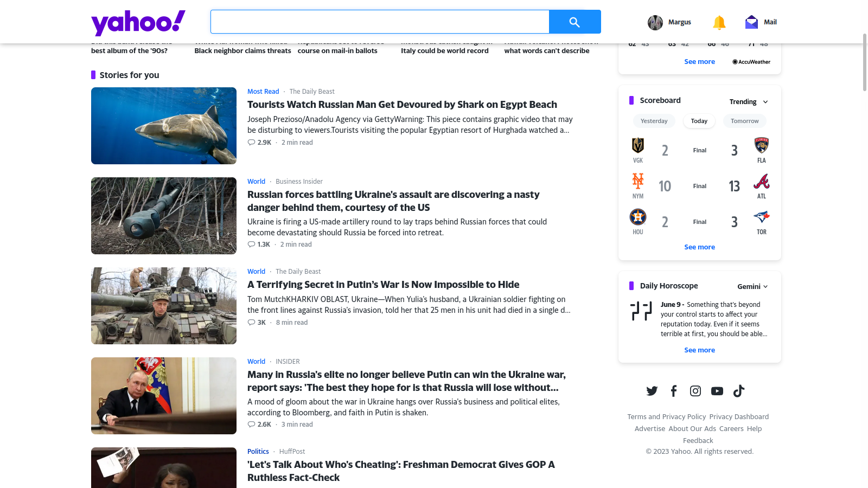The height and width of the screenshot is (488, 868).
Task: Open comments on Putin's War secret story
Action: point(257,323)
